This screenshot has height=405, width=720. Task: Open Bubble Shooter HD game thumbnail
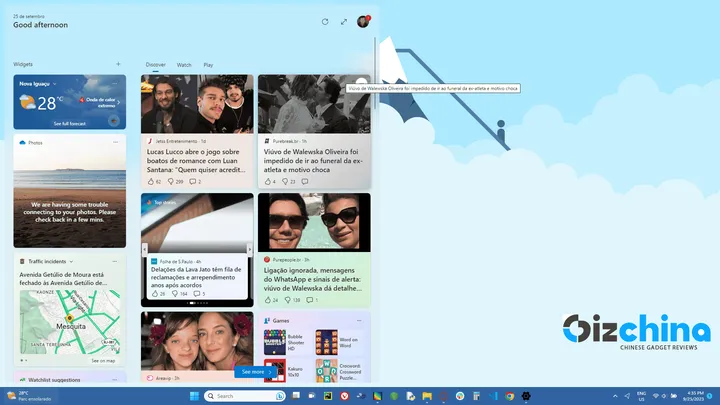pos(275,343)
